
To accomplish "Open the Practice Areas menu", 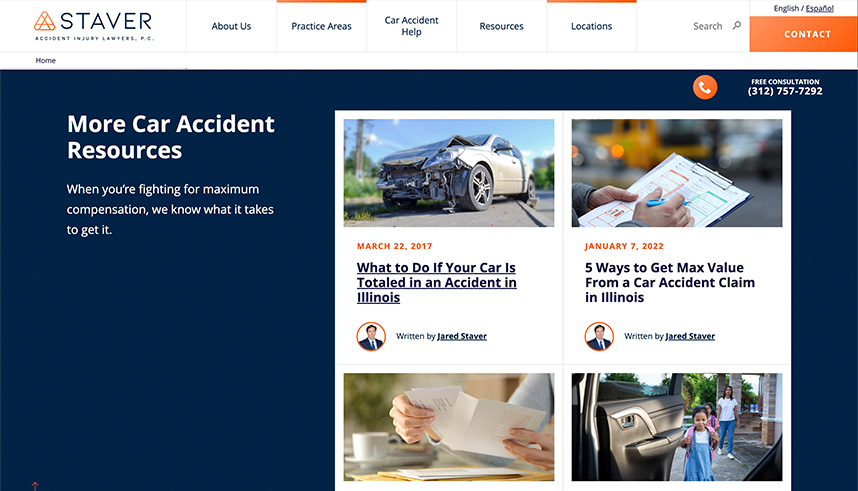I will pos(321,26).
